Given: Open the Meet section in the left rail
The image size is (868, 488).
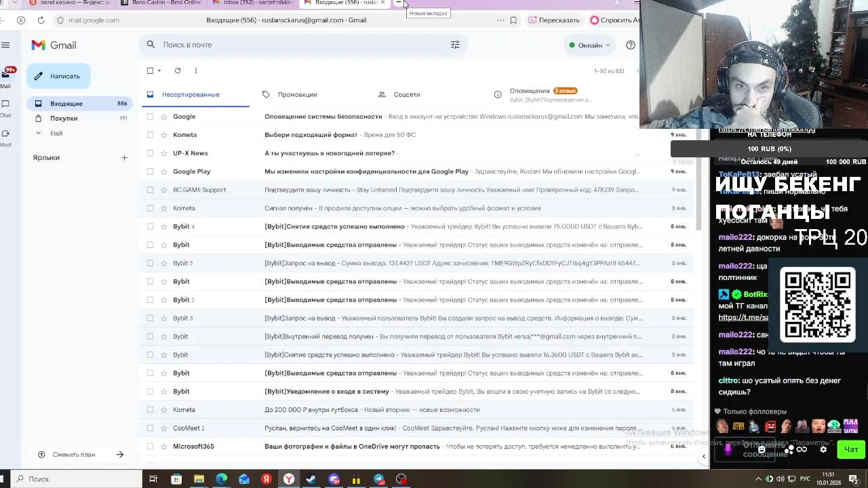Looking at the screenshot, I should click(x=5, y=138).
